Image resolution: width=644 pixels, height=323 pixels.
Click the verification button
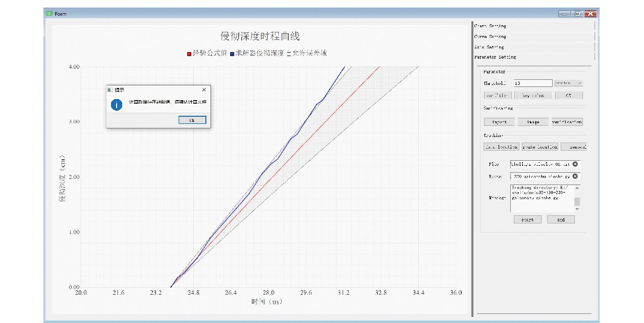(x=567, y=122)
